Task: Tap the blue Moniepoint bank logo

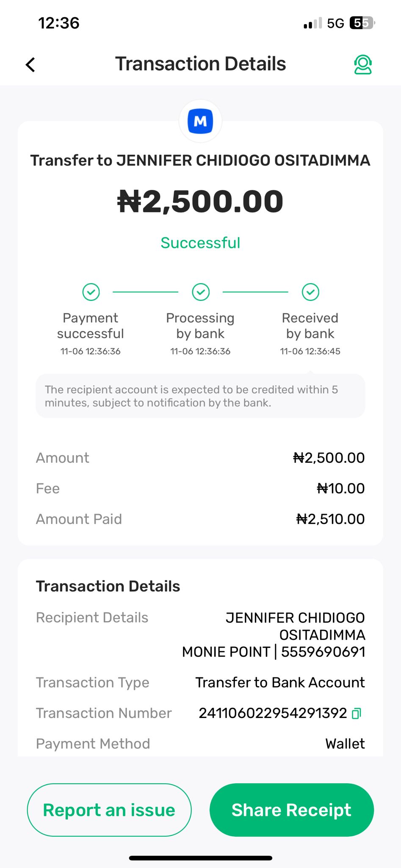Action: (200, 122)
